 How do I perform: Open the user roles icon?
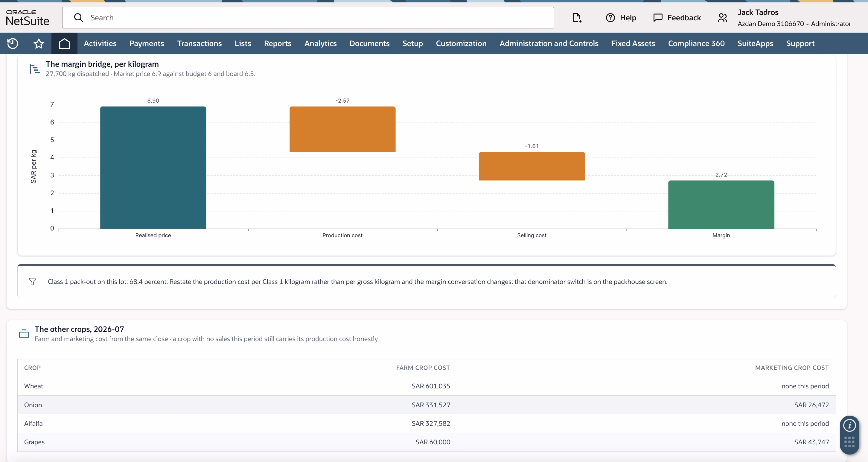pos(722,18)
